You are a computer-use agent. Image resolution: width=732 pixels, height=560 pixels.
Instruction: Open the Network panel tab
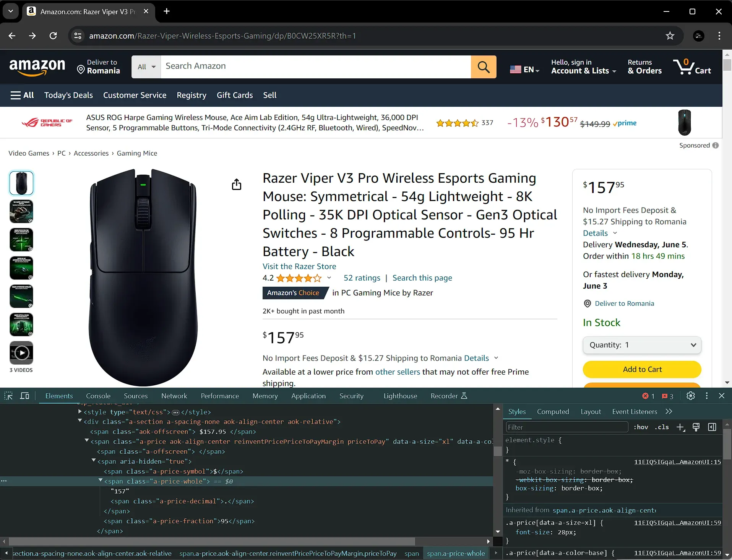tap(174, 396)
